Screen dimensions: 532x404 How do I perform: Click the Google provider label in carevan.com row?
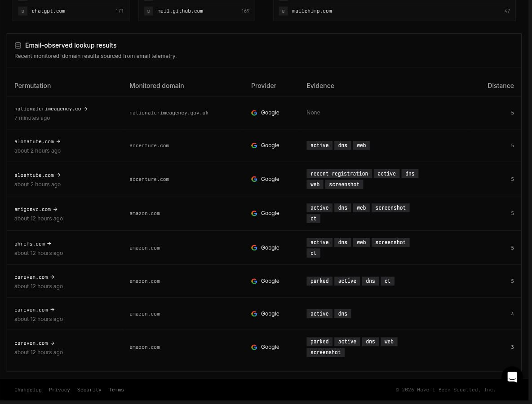[270, 281]
